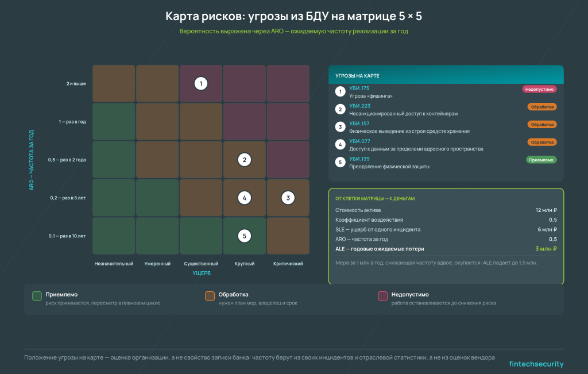This screenshot has width=588, height=374.
Task: Click number badge 5 beside УБИ.139
Action: [x=340, y=162]
